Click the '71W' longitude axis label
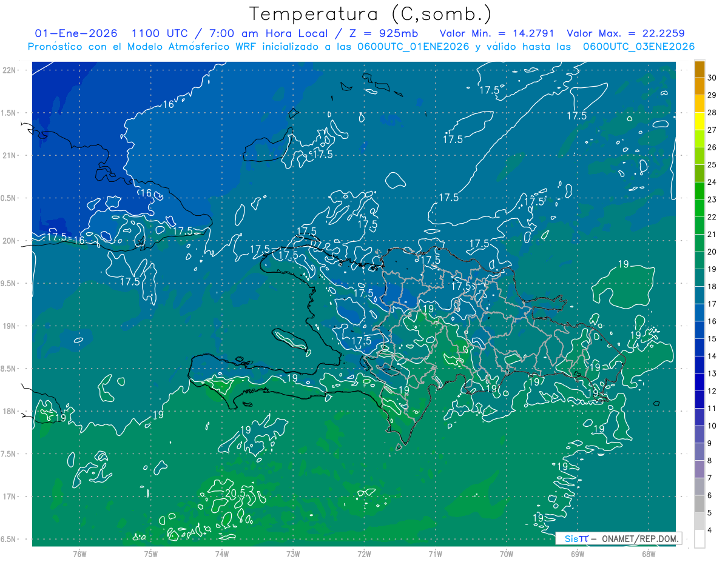 435,554
